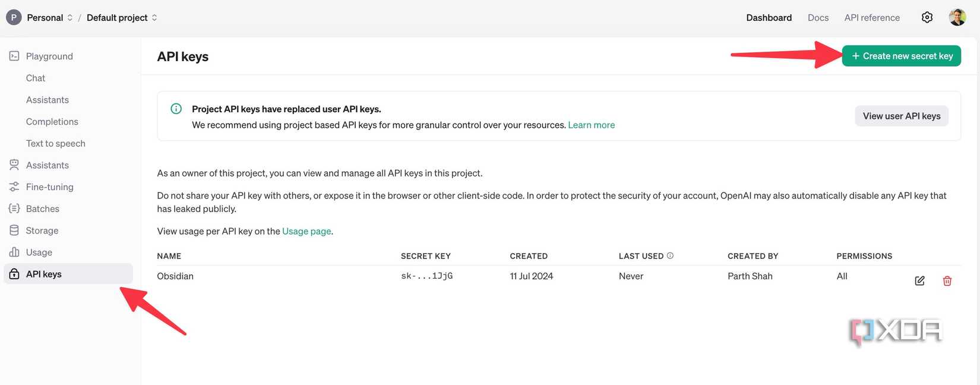This screenshot has height=385, width=980.
Task: Open the API reference tab
Action: tap(872, 18)
